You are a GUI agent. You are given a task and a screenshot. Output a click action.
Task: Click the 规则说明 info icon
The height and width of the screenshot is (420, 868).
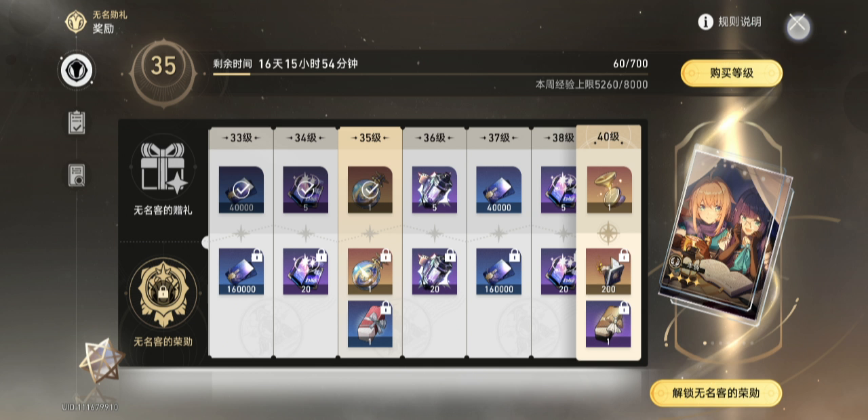click(706, 22)
